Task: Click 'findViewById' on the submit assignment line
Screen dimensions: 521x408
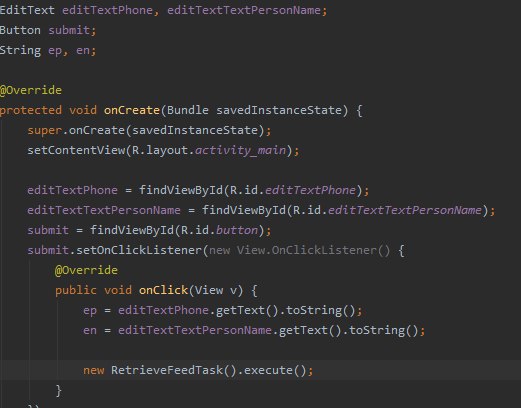Action: (132, 230)
